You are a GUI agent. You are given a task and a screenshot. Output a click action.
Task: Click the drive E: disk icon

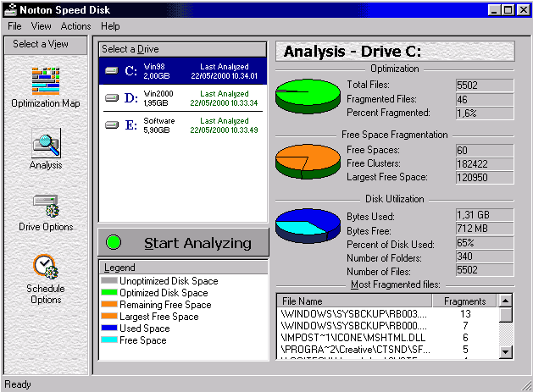click(x=112, y=125)
